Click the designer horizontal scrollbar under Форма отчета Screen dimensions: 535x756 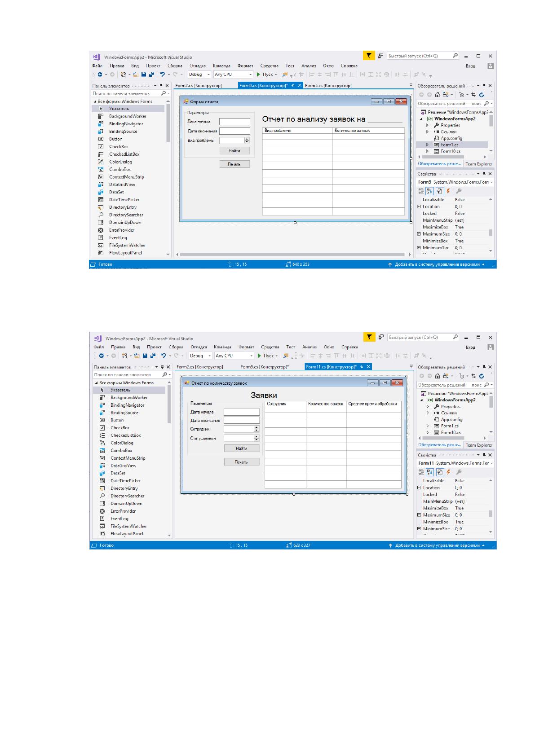coord(293,255)
